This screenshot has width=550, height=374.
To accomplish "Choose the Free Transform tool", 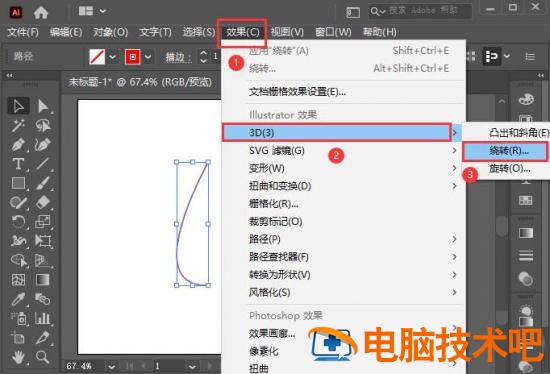I will (x=43, y=241).
